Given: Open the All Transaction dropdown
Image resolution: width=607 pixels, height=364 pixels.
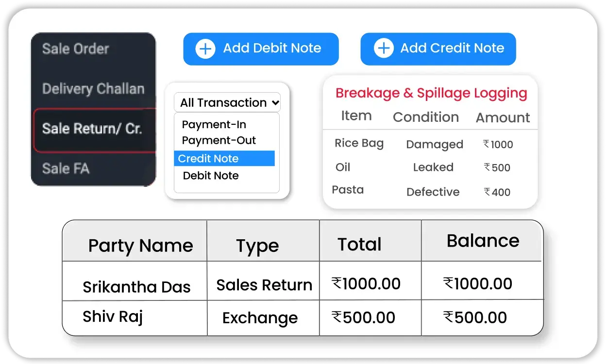Looking at the screenshot, I should [226, 102].
